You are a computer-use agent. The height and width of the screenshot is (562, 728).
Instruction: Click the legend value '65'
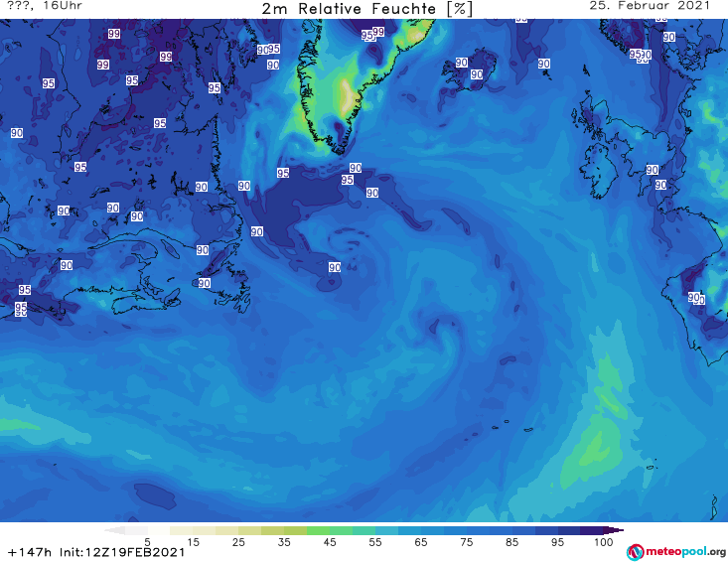(x=421, y=542)
